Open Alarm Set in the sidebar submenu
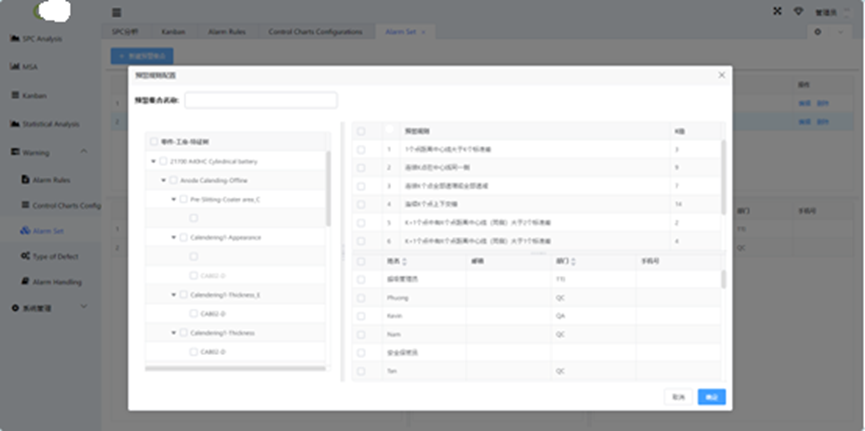The height and width of the screenshot is (431, 865). [x=42, y=231]
